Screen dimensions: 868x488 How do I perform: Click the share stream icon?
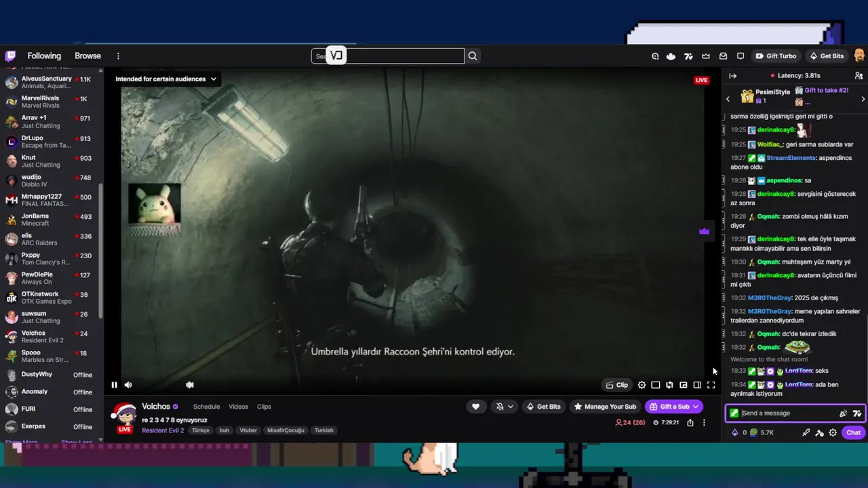click(x=690, y=423)
